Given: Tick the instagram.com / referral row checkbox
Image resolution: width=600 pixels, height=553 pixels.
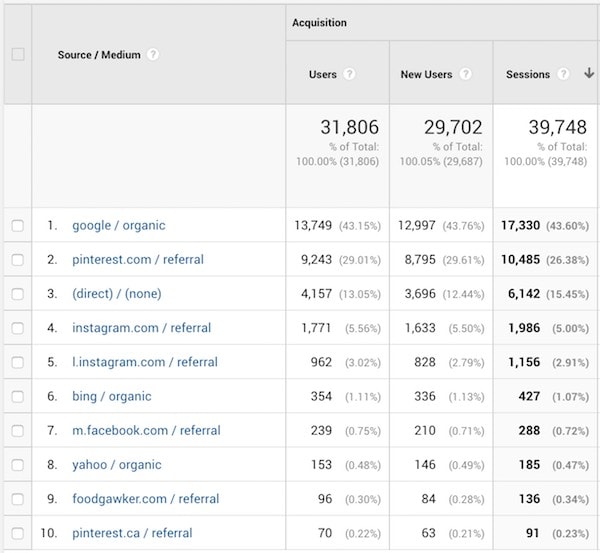Looking at the screenshot, I should tap(18, 328).
